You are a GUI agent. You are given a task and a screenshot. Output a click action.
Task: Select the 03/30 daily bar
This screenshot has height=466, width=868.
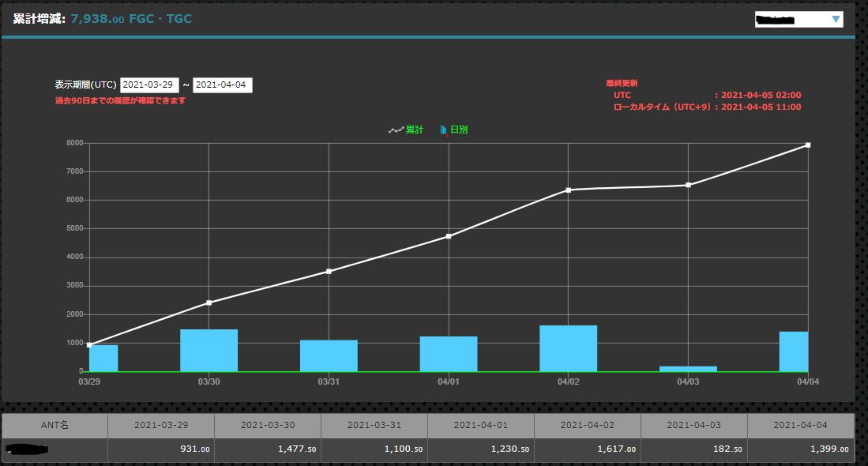pos(209,351)
